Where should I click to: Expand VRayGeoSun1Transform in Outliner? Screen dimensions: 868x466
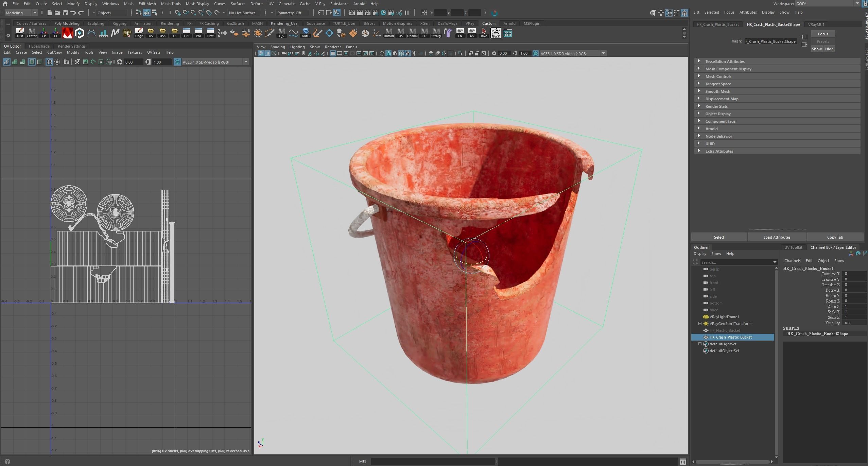pyautogui.click(x=700, y=324)
